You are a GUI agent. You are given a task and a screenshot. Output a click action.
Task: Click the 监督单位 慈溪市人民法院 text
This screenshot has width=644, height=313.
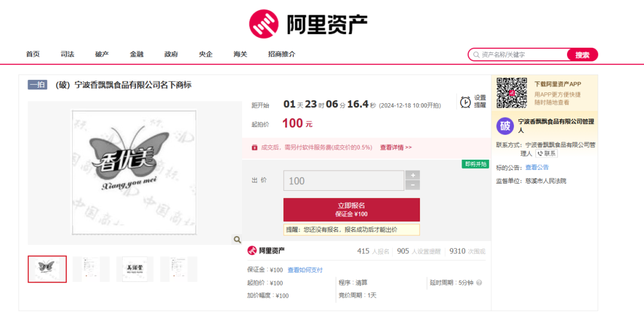click(531, 181)
